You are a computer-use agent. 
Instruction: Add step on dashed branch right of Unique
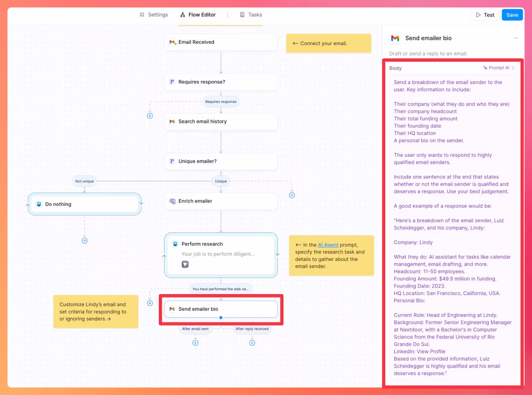tap(292, 195)
